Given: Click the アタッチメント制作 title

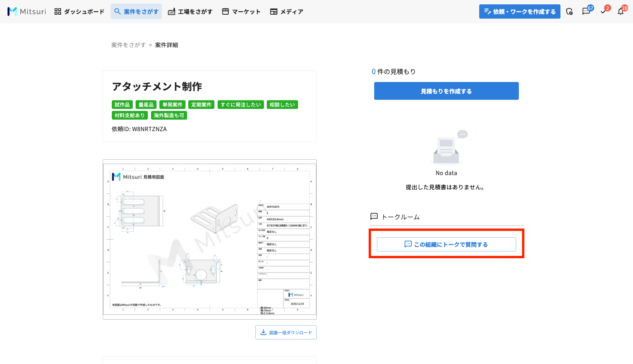Looking at the screenshot, I should click(157, 86).
